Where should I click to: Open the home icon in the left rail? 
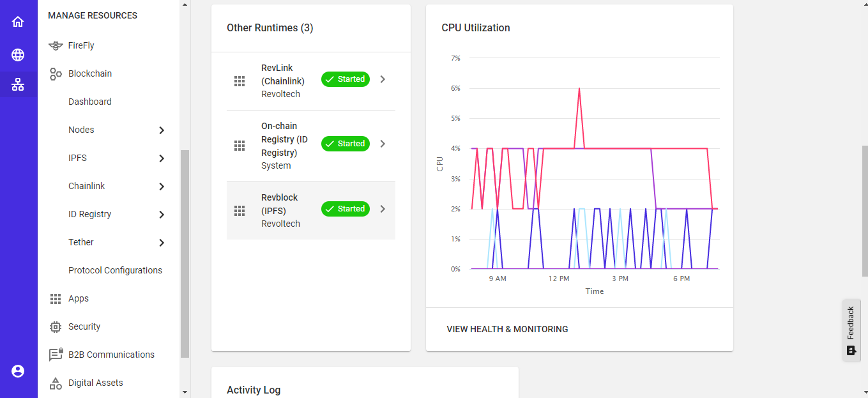pyautogui.click(x=18, y=22)
